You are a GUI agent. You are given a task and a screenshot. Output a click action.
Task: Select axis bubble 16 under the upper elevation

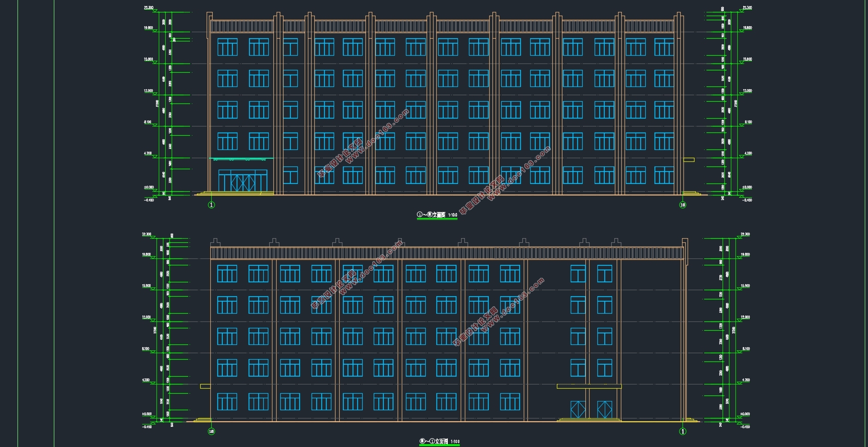point(683,205)
